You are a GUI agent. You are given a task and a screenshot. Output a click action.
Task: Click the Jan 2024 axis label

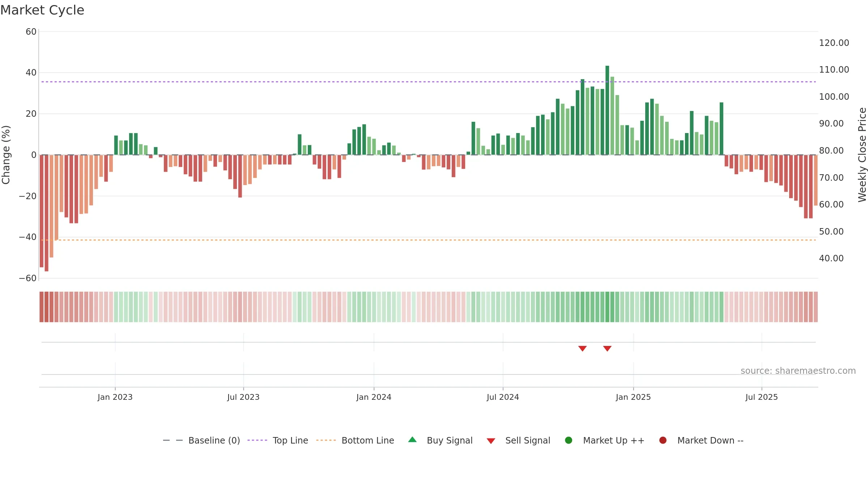click(x=374, y=397)
